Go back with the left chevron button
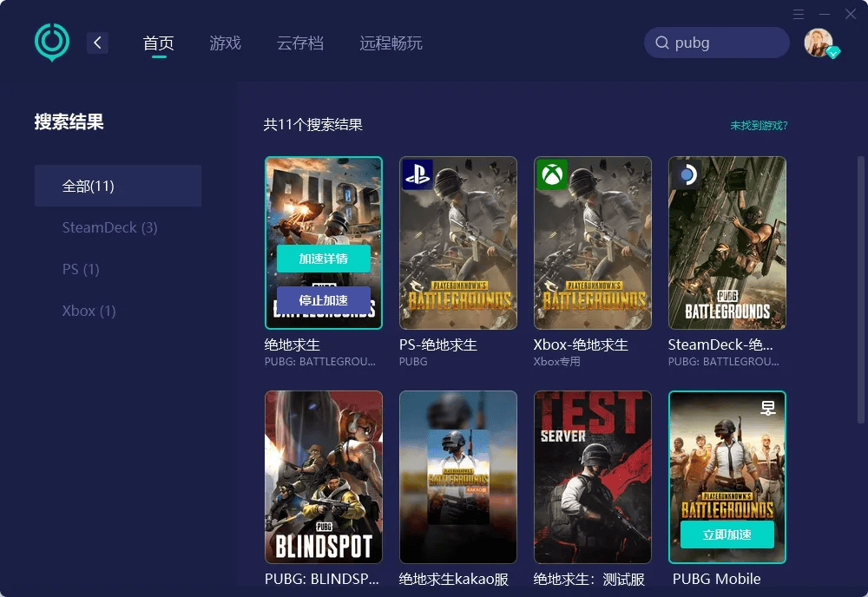The width and height of the screenshot is (868, 597). click(97, 43)
